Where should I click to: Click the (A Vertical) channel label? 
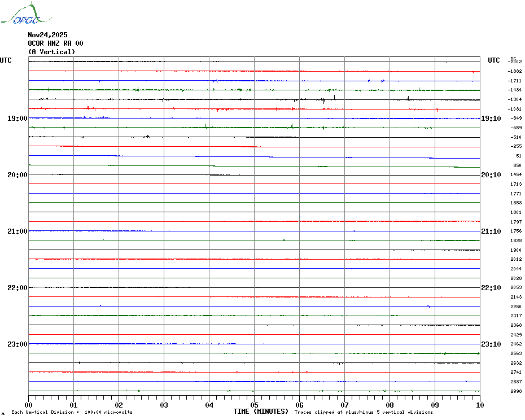point(51,52)
